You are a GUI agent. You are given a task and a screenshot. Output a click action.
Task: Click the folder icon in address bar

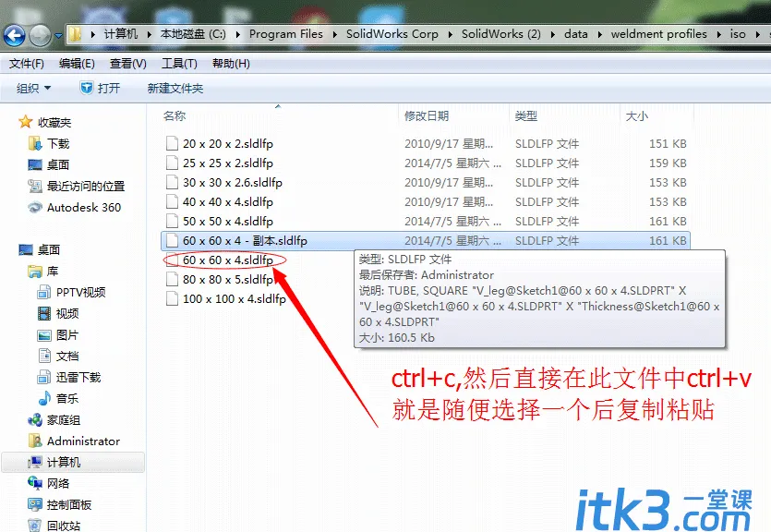click(74, 34)
